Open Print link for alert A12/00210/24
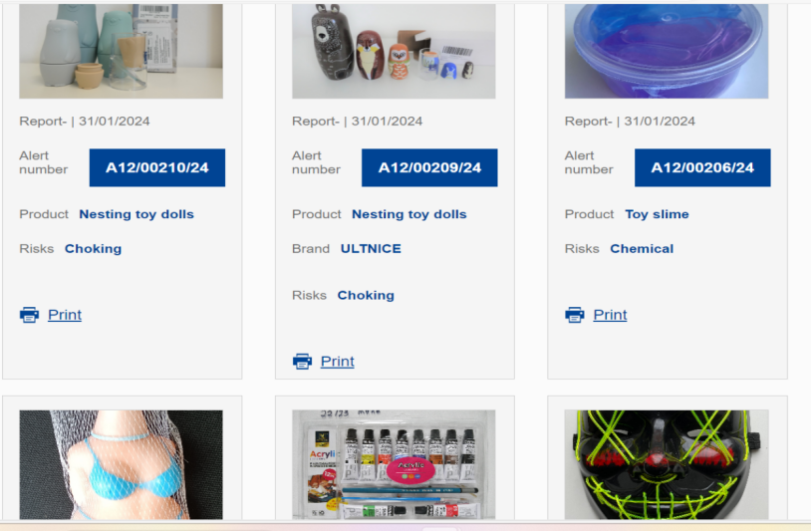The image size is (811, 532). pos(65,315)
